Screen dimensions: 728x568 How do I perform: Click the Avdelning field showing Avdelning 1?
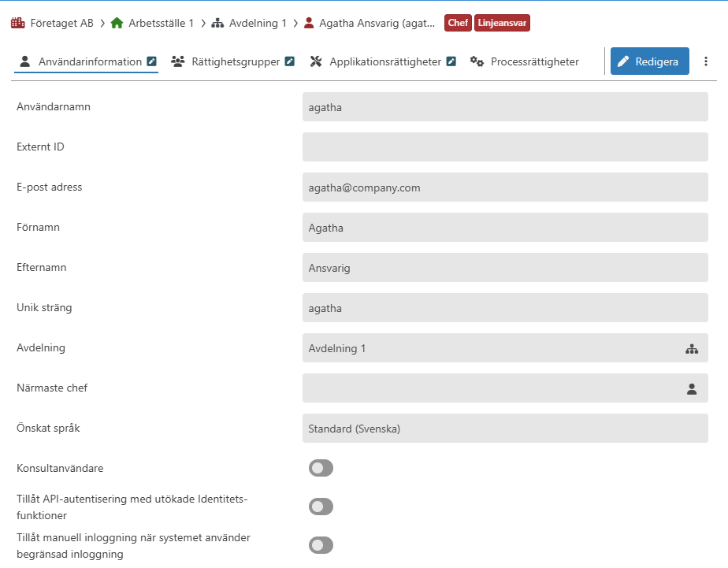[x=505, y=348]
